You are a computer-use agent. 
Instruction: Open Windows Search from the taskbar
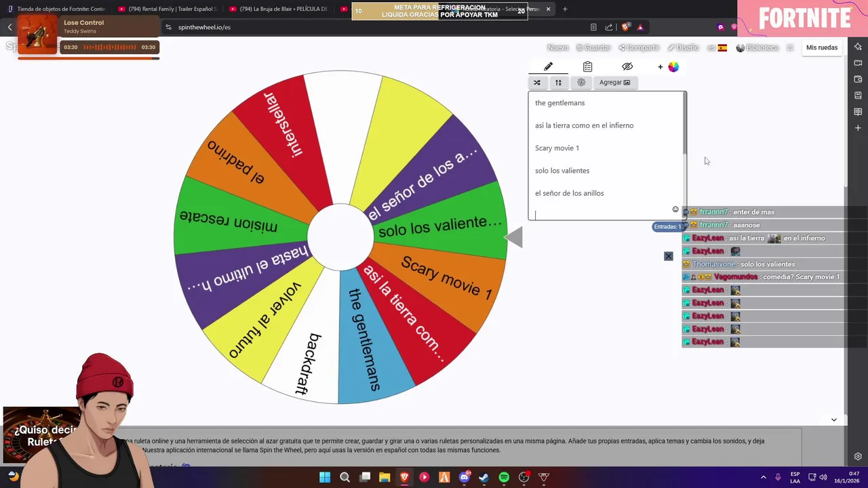point(344,477)
